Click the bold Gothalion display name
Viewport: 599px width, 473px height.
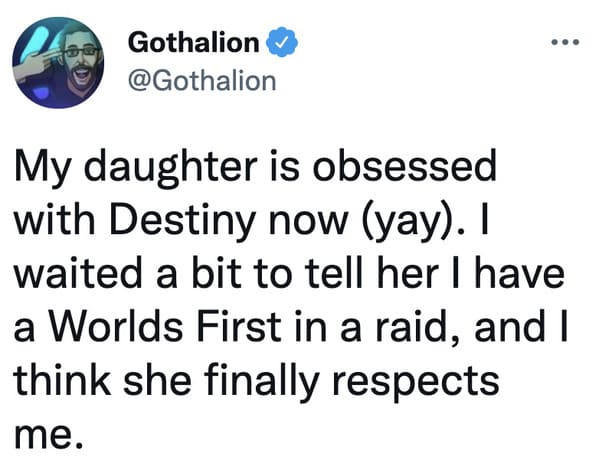click(194, 42)
